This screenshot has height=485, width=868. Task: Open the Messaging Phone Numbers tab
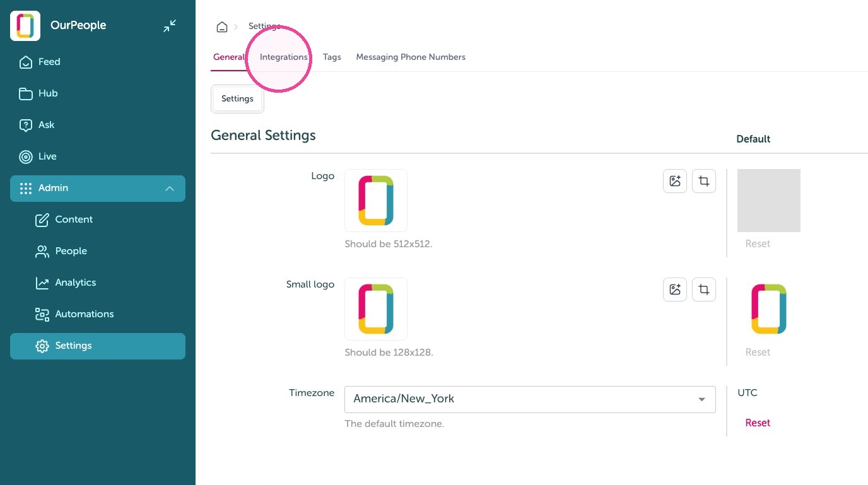tap(411, 57)
